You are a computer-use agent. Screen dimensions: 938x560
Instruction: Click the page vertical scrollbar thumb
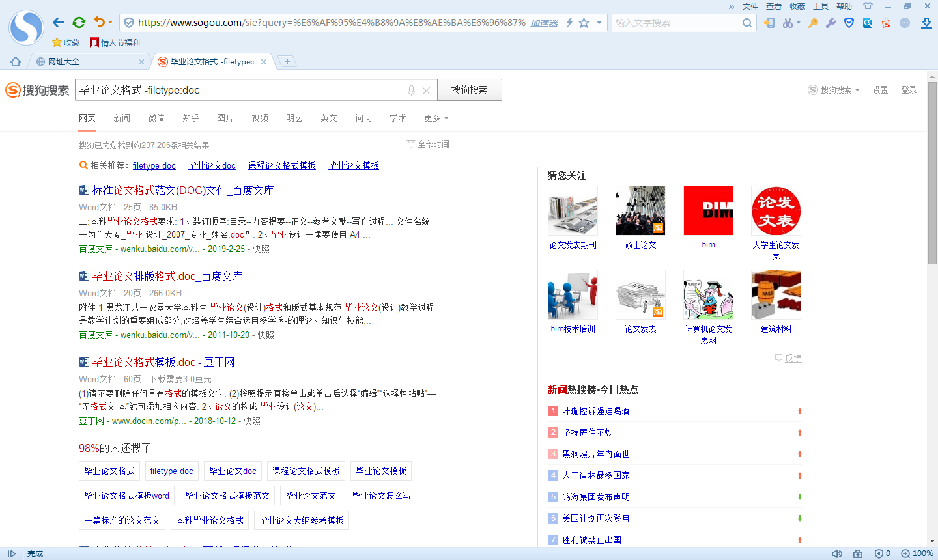click(x=933, y=173)
